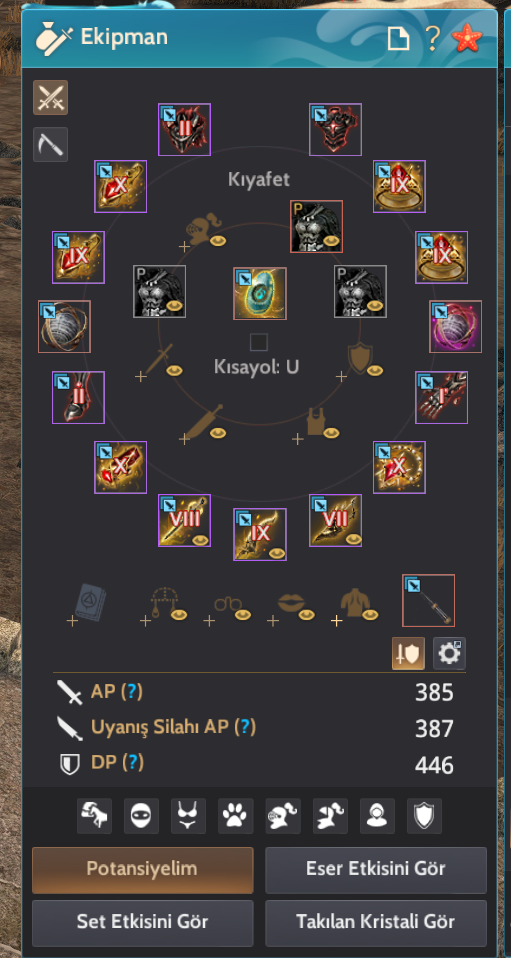Click the Potansiyelim button
The height and width of the screenshot is (958, 511).
pos(142,870)
